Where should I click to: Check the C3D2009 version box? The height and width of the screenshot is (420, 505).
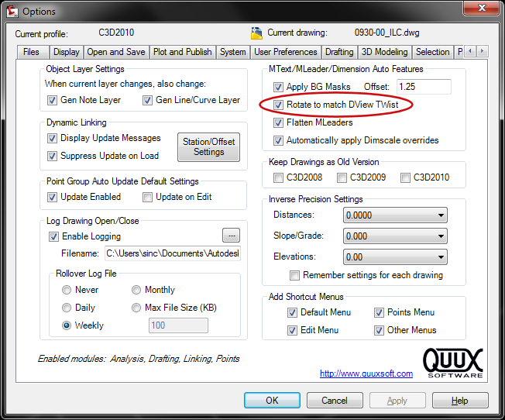tap(342, 177)
